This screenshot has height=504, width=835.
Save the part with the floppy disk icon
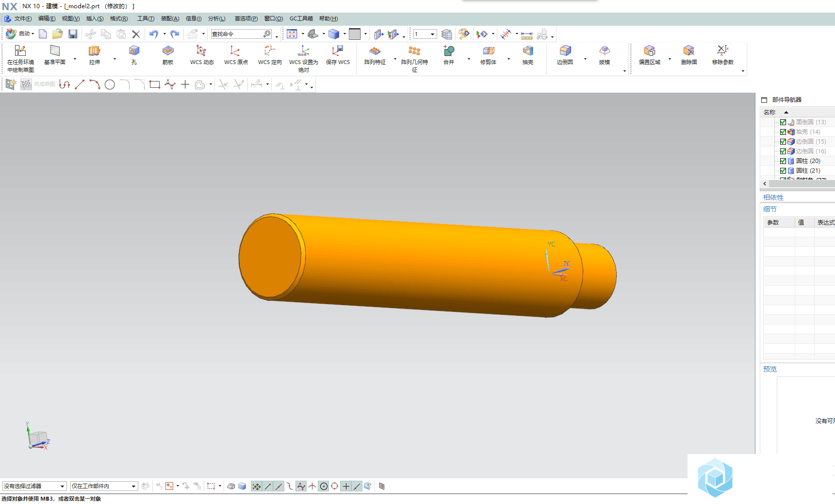tap(73, 34)
